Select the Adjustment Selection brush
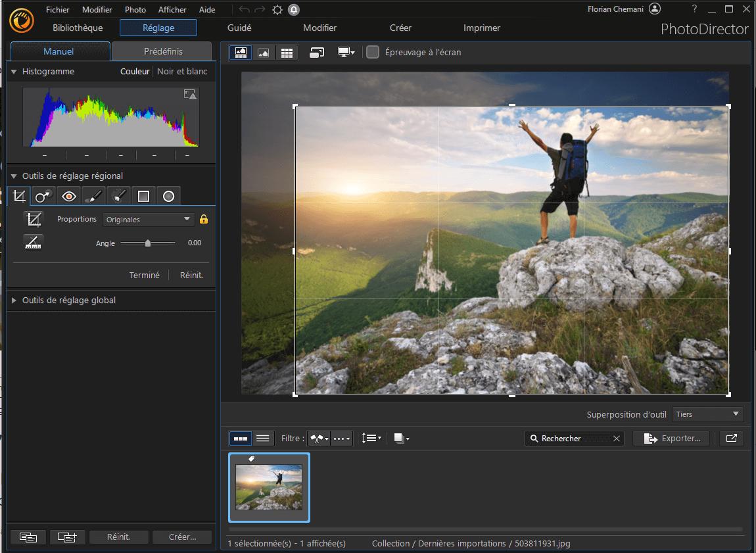 point(118,195)
